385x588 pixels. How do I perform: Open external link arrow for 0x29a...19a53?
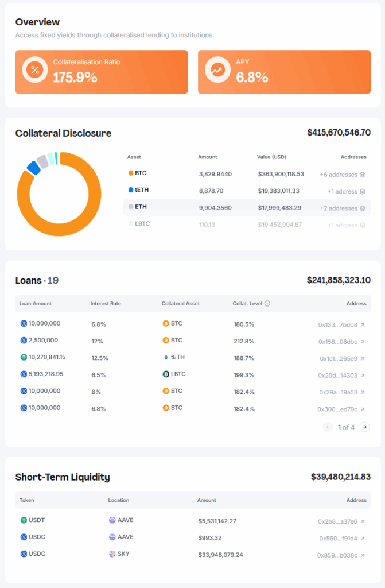point(363,392)
